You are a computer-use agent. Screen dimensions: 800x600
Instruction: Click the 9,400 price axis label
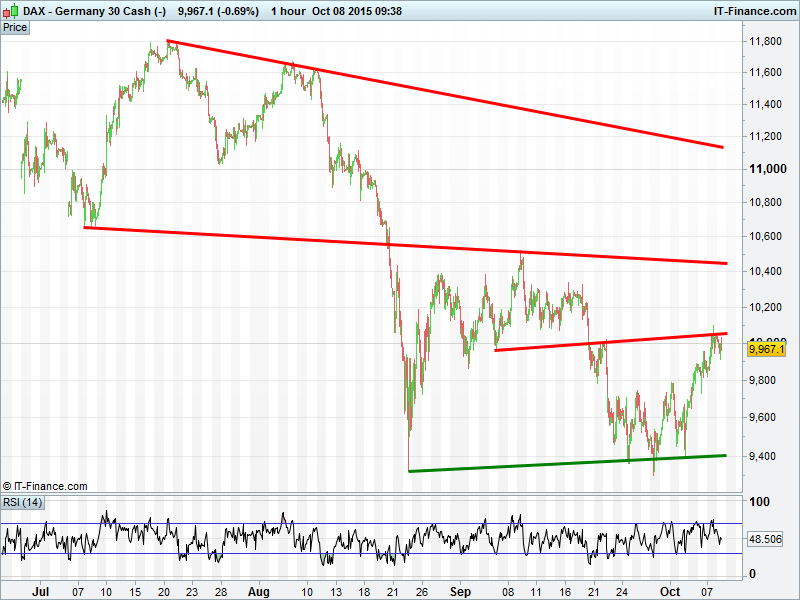click(x=762, y=456)
